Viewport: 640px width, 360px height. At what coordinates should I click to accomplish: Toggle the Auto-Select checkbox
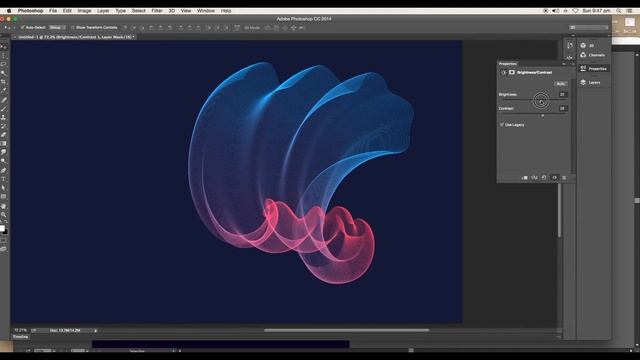click(23, 27)
